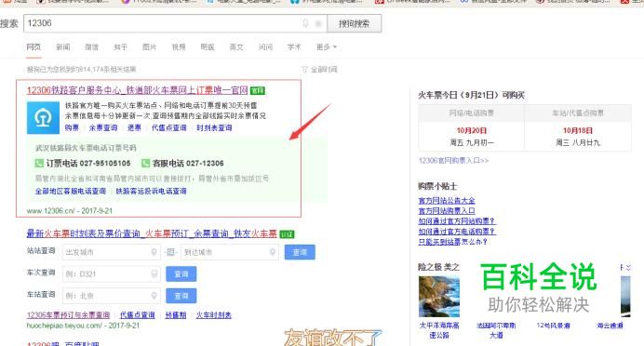Click the 余票查询 link under 12306 result

tap(103, 128)
